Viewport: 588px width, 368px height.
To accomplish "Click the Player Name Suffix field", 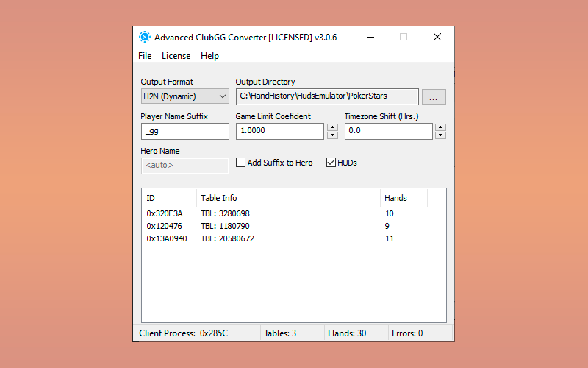I will 185,131.
